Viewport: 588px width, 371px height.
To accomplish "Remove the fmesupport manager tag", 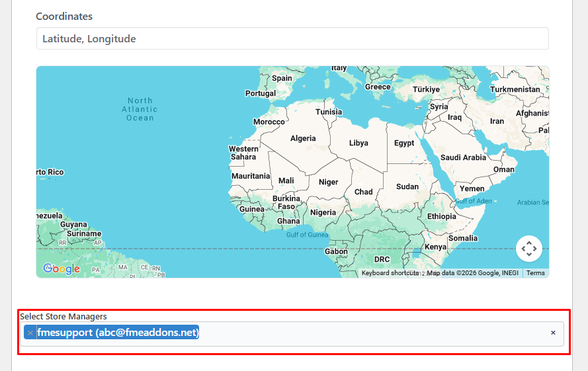I will click(x=30, y=333).
